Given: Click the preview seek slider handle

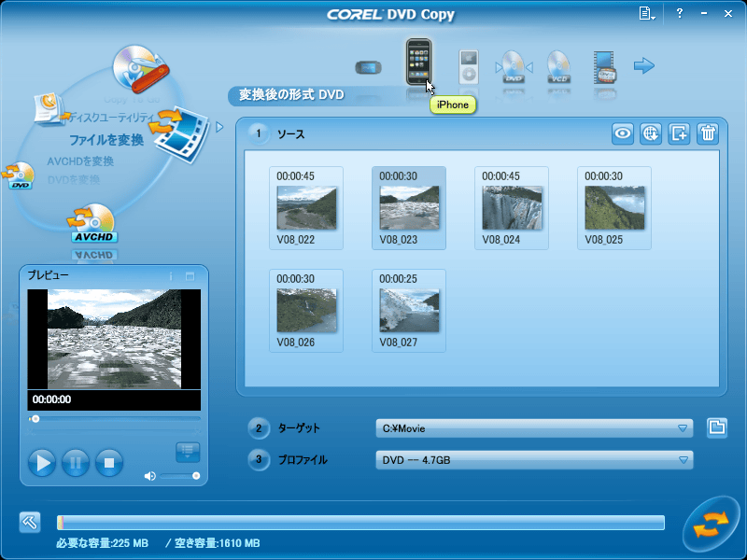Looking at the screenshot, I should coord(35,419).
